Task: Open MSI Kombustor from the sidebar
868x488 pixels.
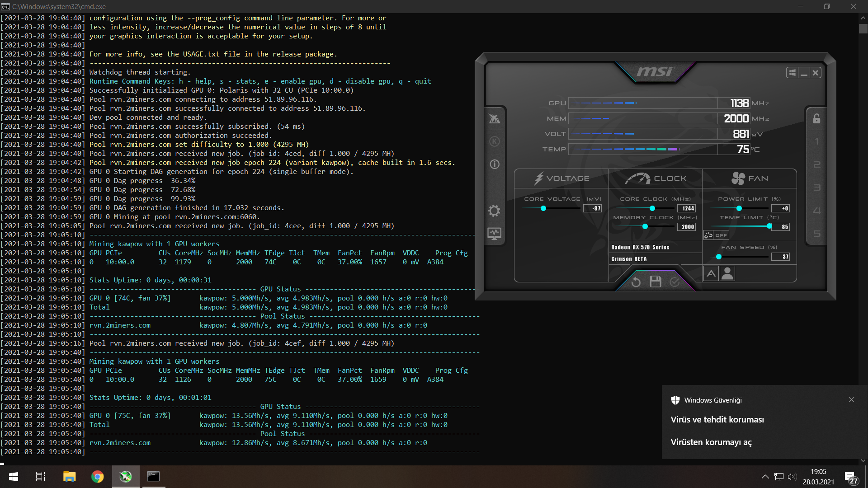Action: pos(495,141)
